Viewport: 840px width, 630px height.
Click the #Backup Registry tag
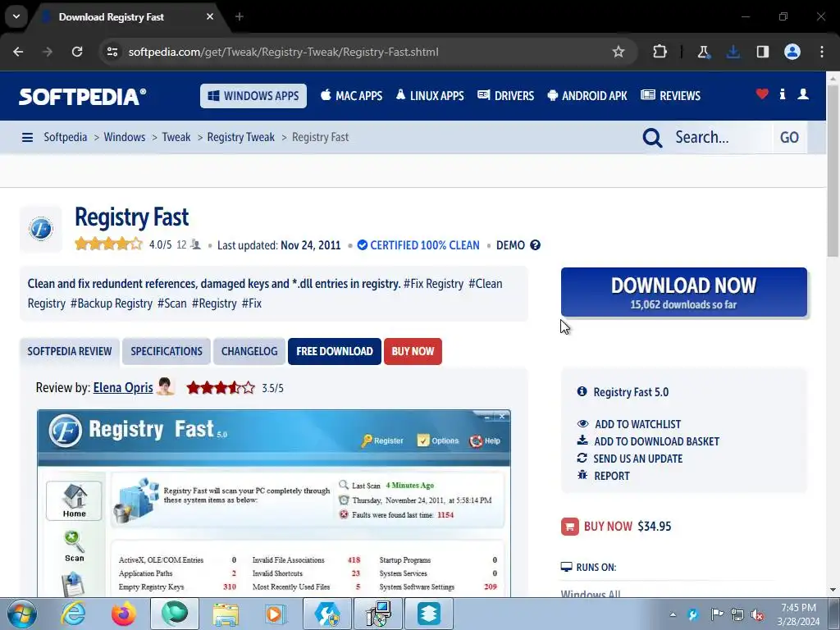coord(112,304)
